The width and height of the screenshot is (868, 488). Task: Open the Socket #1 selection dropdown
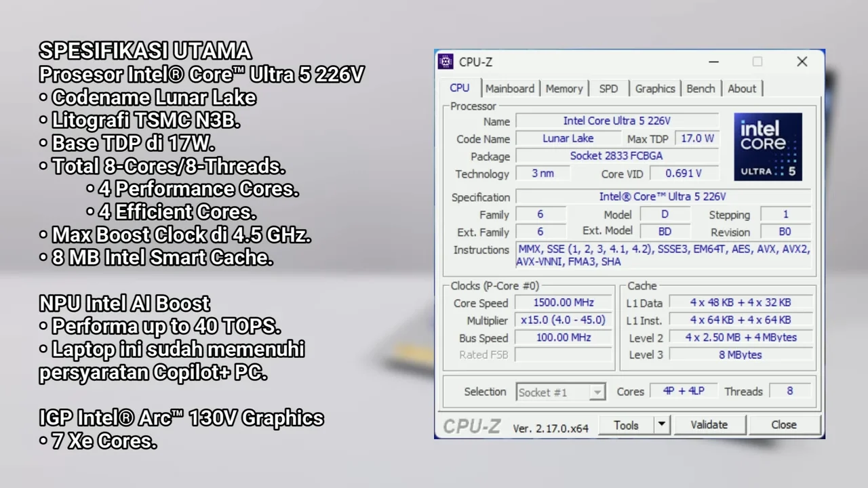[560, 392]
